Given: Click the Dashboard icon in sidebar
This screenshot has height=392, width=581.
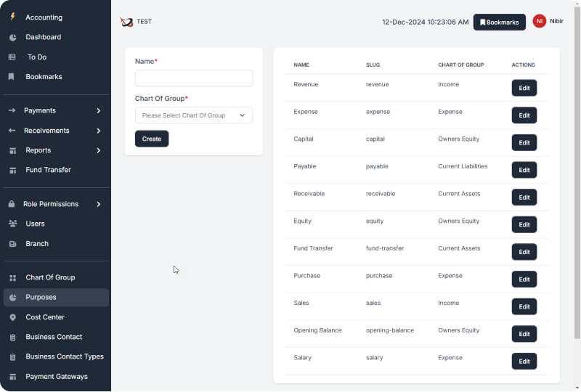Looking at the screenshot, I should point(12,37).
